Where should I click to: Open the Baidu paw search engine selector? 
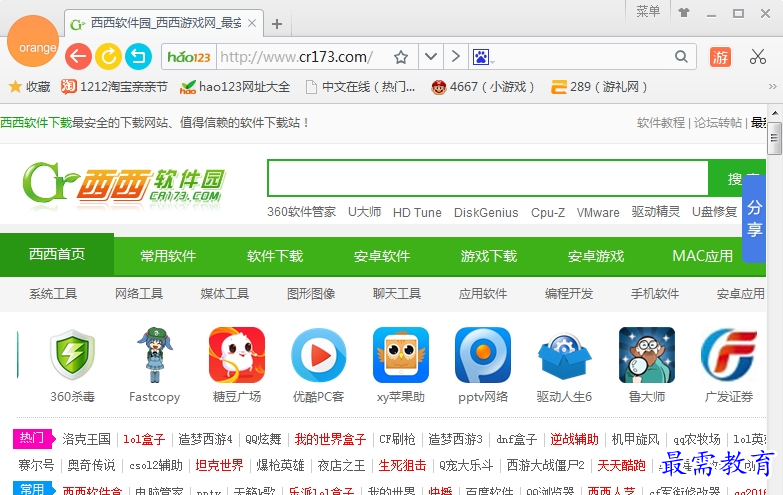click(x=482, y=57)
